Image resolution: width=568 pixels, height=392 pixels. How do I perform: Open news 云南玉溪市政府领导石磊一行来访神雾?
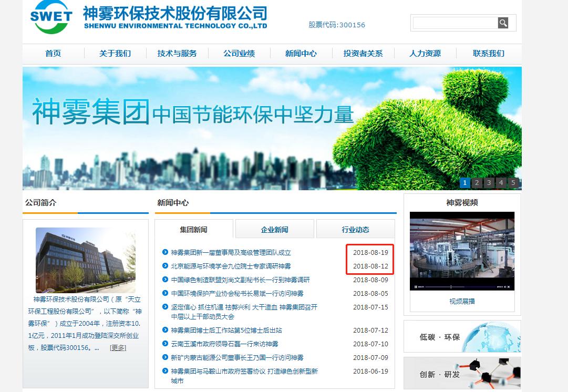tap(224, 344)
